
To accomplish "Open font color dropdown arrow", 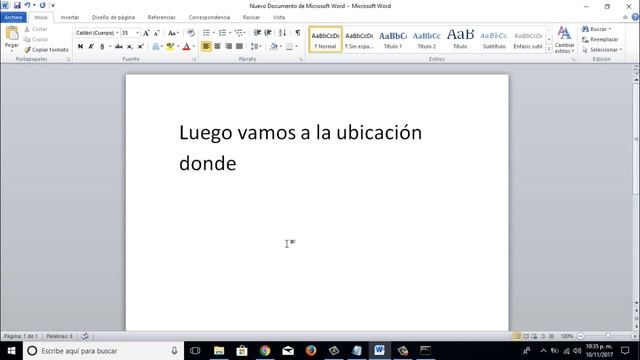I will click(x=193, y=47).
